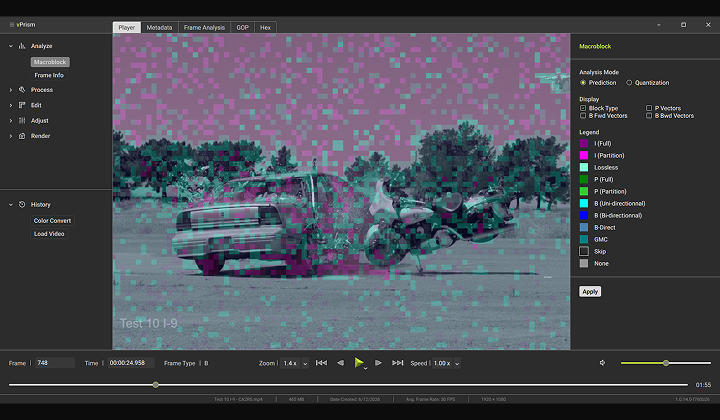The height and width of the screenshot is (420, 720).
Task: Select the Quantization analysis mode
Action: point(629,83)
